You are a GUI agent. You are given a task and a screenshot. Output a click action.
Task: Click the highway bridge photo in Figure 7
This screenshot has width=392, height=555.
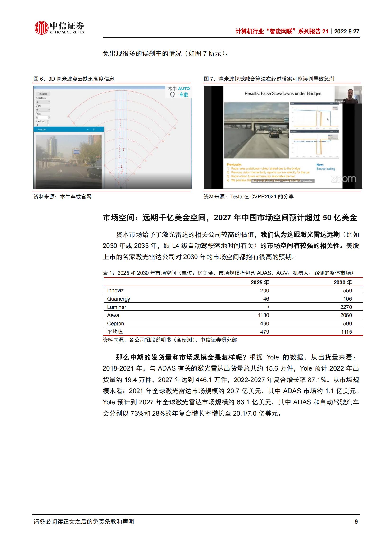(256, 130)
